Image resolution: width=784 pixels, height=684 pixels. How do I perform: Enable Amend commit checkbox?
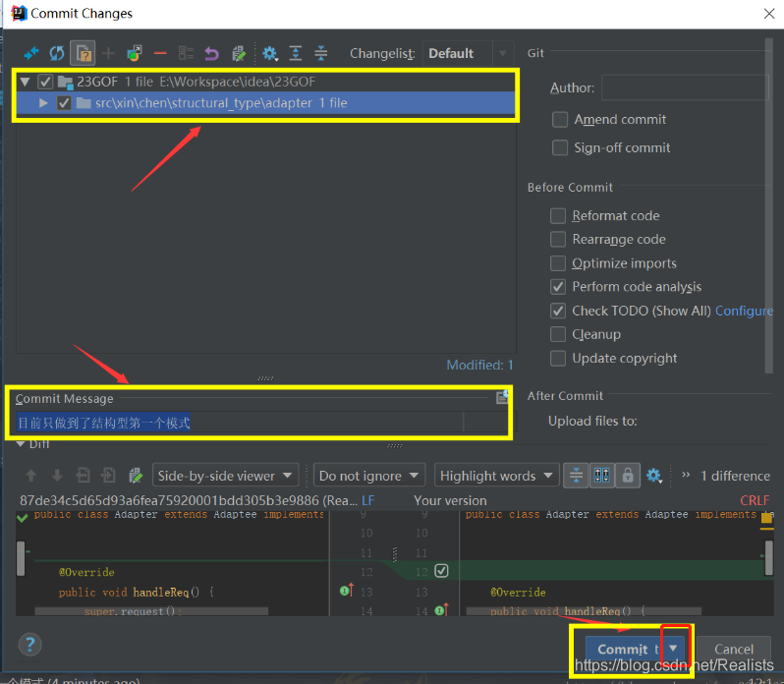click(559, 120)
